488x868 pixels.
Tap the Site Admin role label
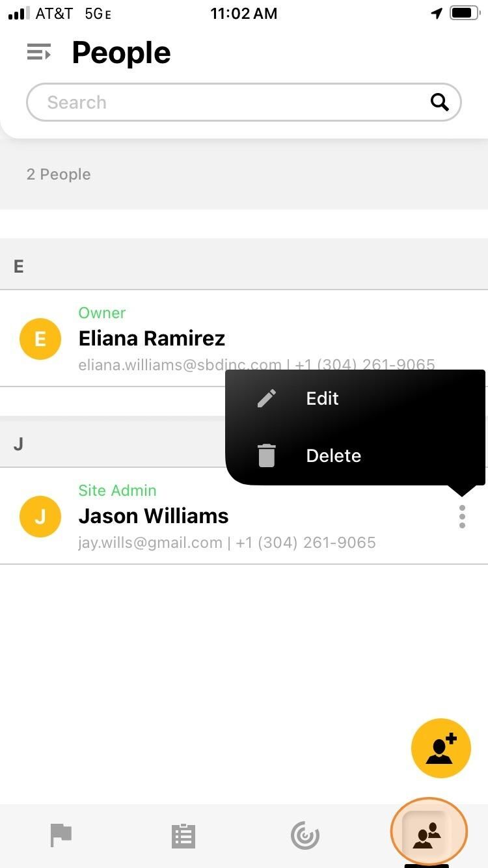[118, 490]
